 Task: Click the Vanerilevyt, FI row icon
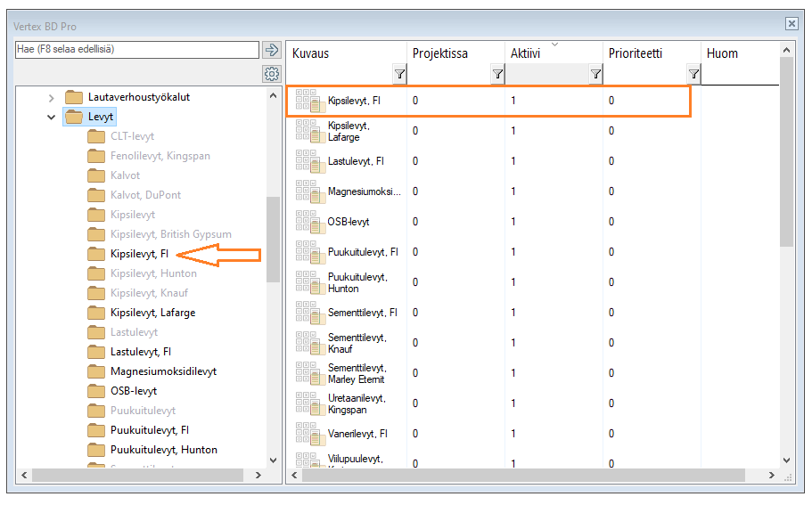pyautogui.click(x=310, y=434)
